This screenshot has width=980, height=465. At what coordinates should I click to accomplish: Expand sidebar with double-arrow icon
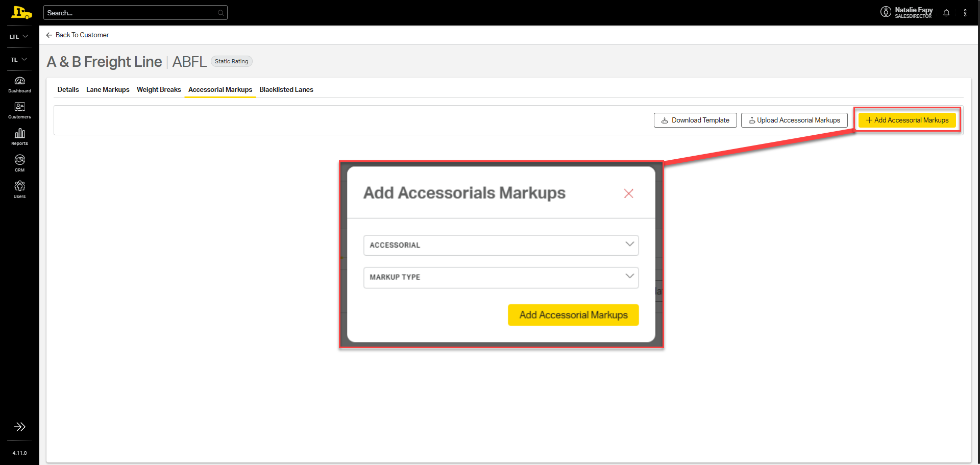click(x=19, y=427)
